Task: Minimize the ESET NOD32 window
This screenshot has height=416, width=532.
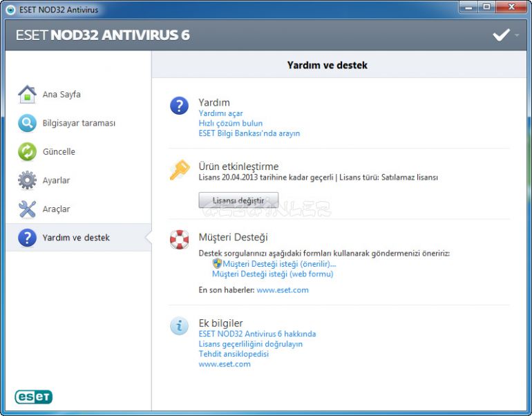Action: [x=468, y=7]
